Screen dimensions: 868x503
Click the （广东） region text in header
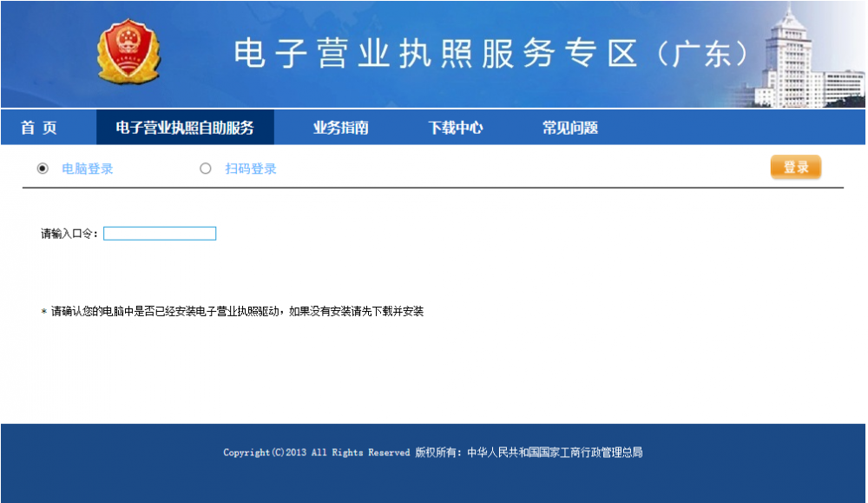tap(702, 54)
